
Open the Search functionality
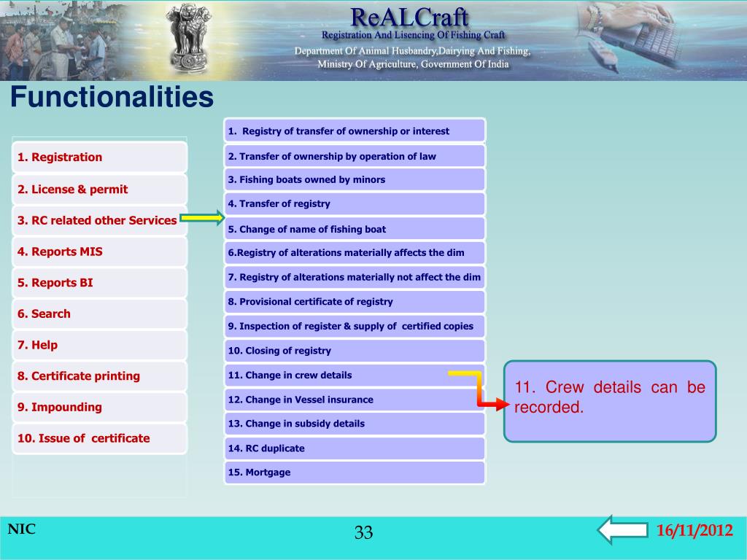pyautogui.click(x=99, y=314)
